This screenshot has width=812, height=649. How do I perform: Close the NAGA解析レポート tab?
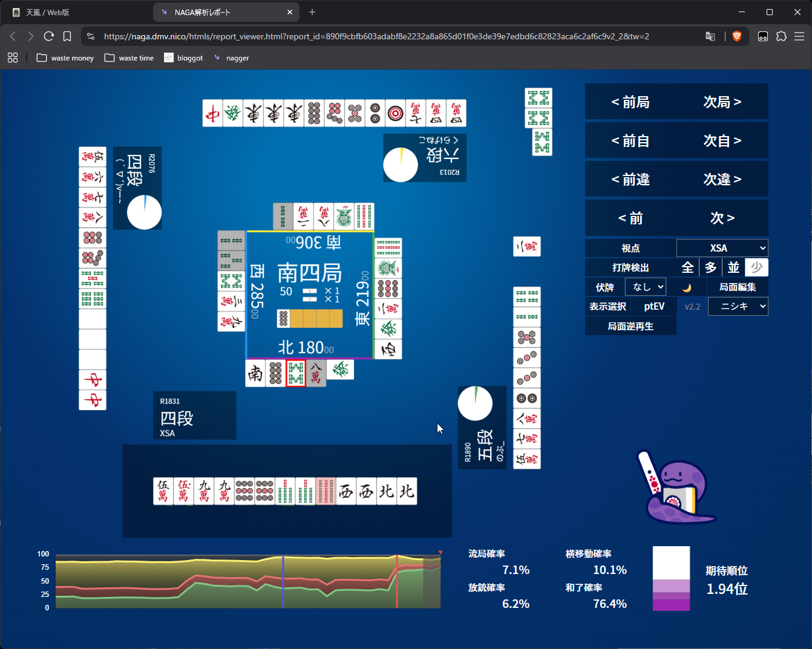coord(290,12)
